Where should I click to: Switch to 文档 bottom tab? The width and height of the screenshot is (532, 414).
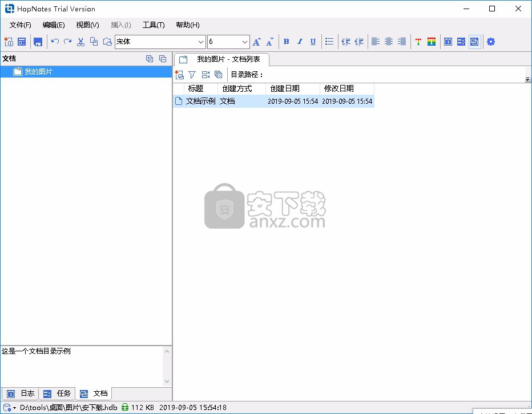click(x=94, y=393)
